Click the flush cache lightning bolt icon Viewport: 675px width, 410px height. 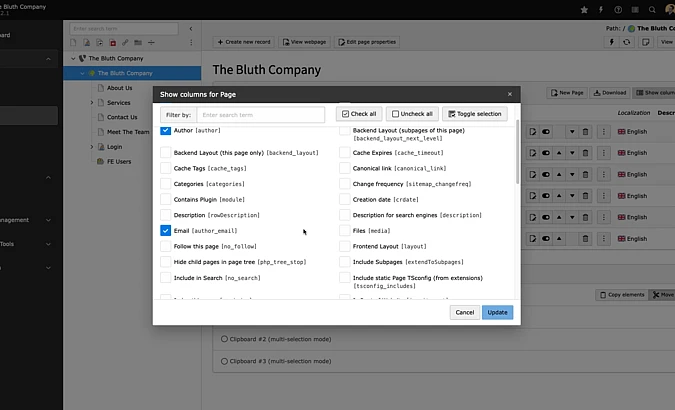pos(600,9)
